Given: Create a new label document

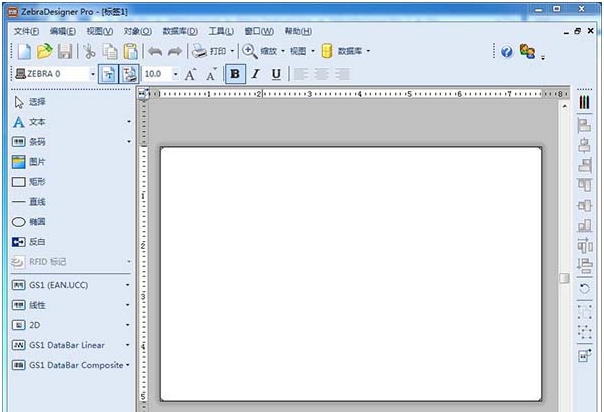Looking at the screenshot, I should [x=24, y=51].
